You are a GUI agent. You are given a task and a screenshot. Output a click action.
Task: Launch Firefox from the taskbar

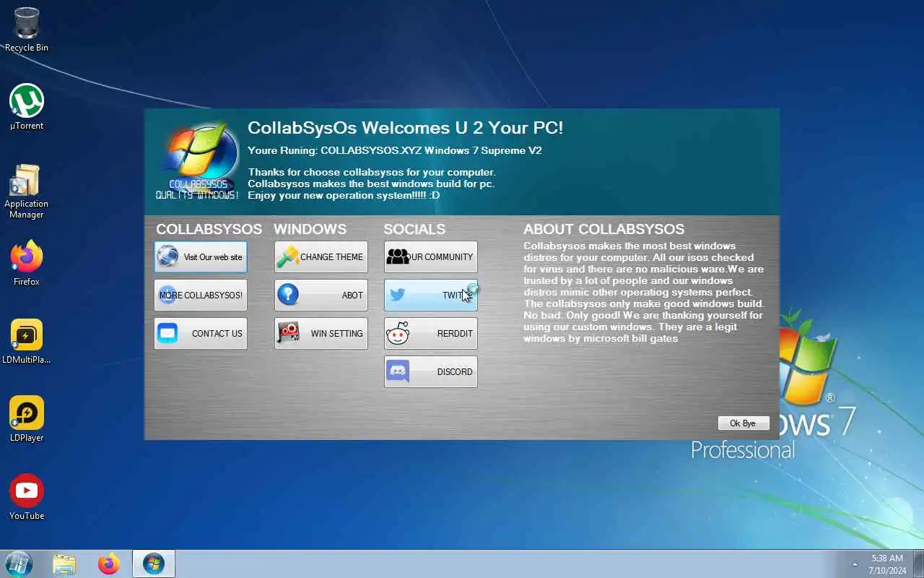(109, 564)
